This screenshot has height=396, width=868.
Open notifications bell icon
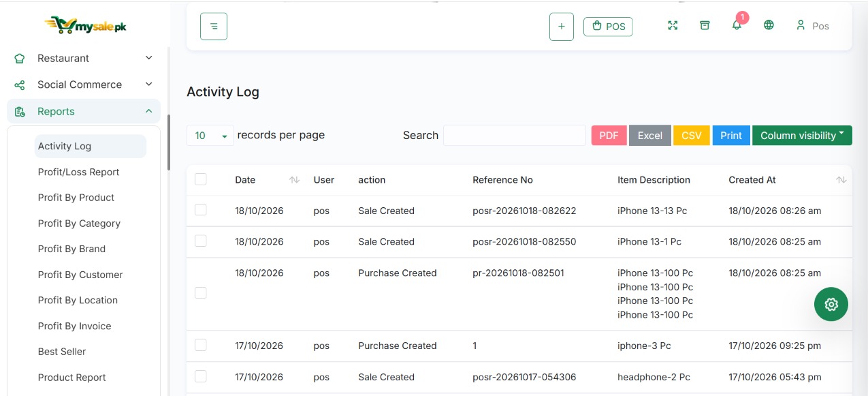click(x=737, y=26)
